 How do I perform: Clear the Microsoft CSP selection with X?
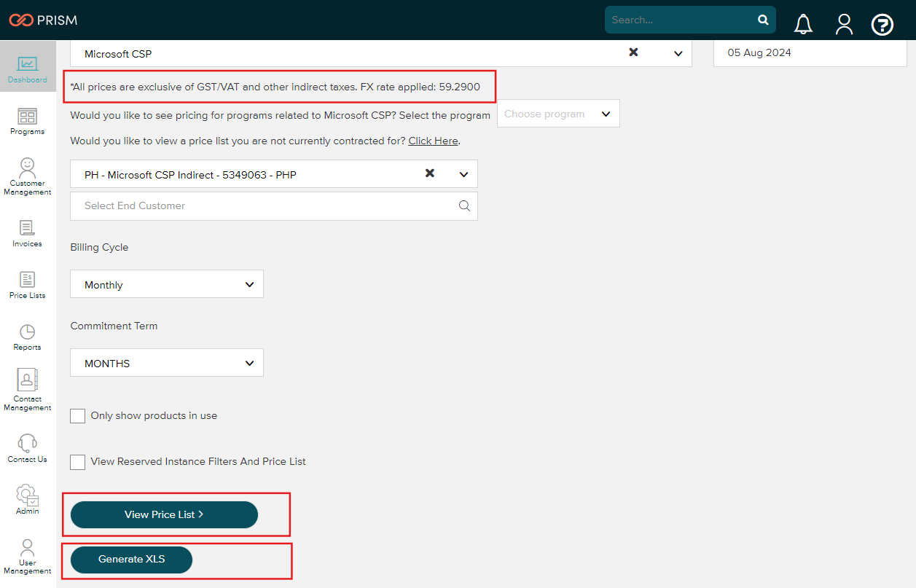633,52
